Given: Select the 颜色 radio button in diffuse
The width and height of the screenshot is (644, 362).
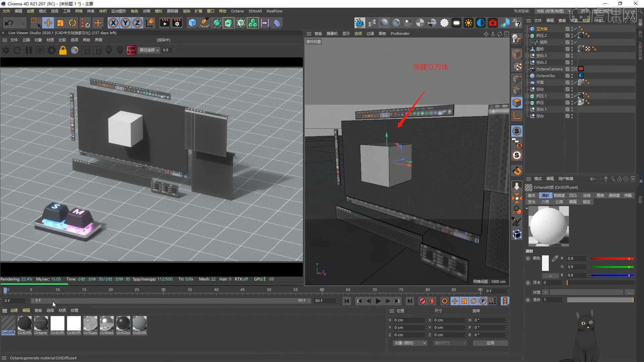Looking at the screenshot, I should click(x=528, y=258).
